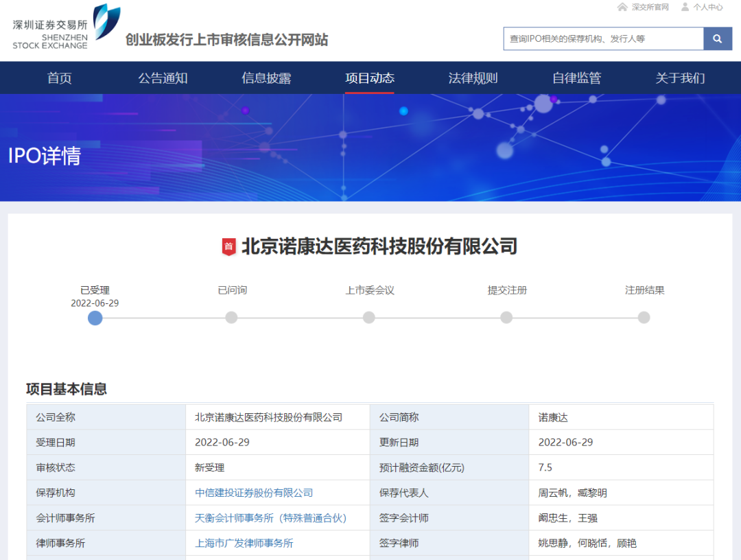The width and height of the screenshot is (741, 560).
Task: Click the 更新日期 value 2022-06-29
Action: point(565,443)
